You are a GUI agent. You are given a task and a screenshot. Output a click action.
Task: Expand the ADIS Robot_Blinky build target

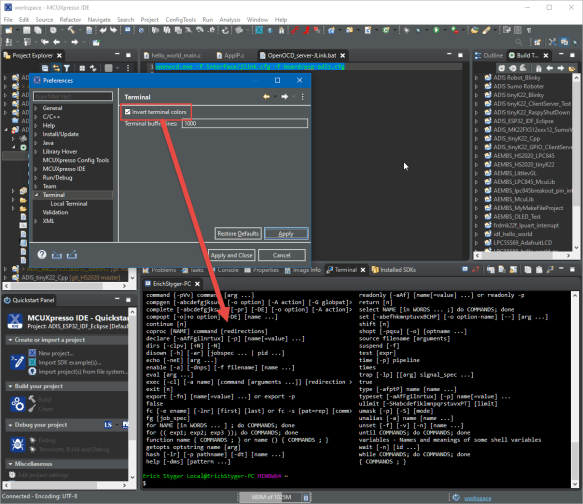click(x=477, y=78)
